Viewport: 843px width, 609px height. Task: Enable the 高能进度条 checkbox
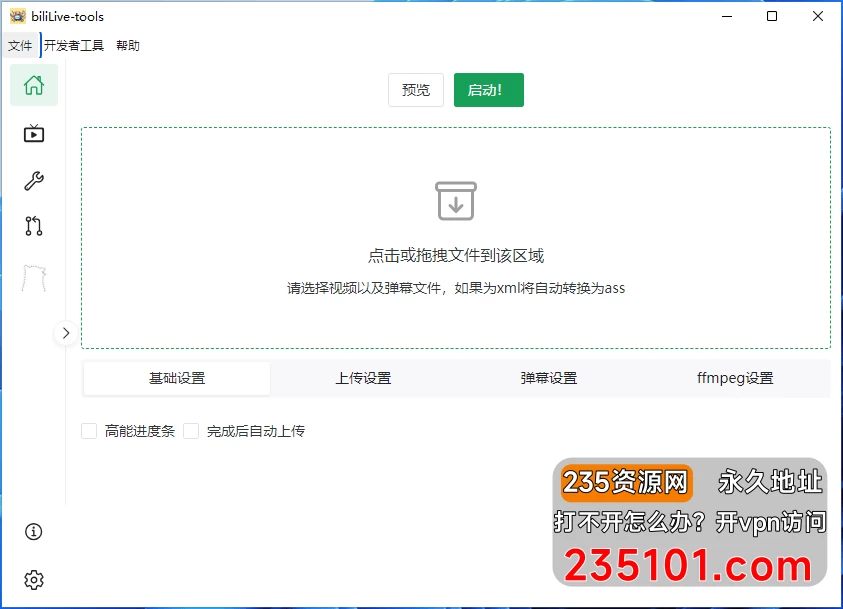click(88, 431)
